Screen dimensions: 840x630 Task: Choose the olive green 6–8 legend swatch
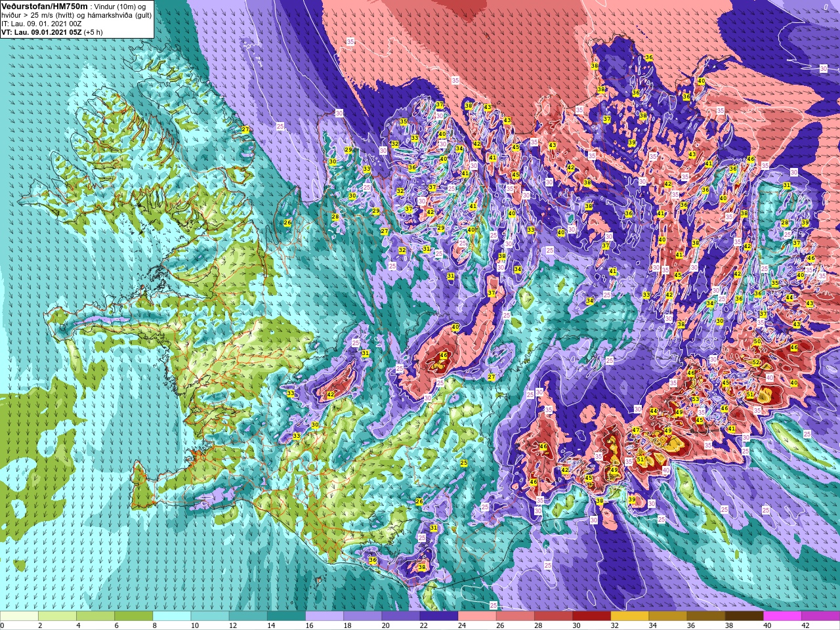point(133,616)
